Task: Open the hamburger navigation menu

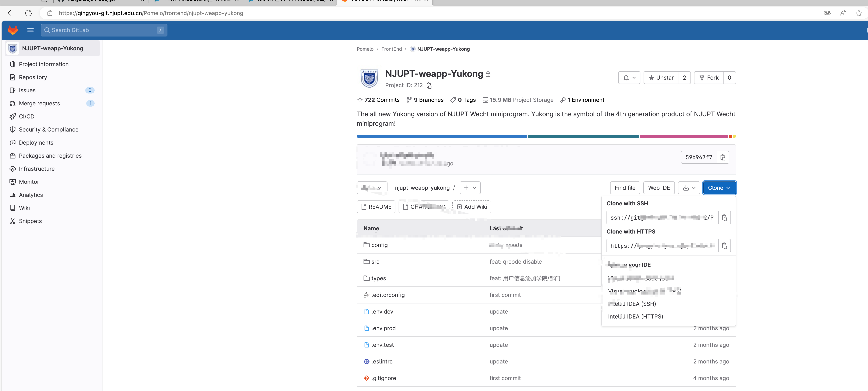Action: tap(30, 30)
